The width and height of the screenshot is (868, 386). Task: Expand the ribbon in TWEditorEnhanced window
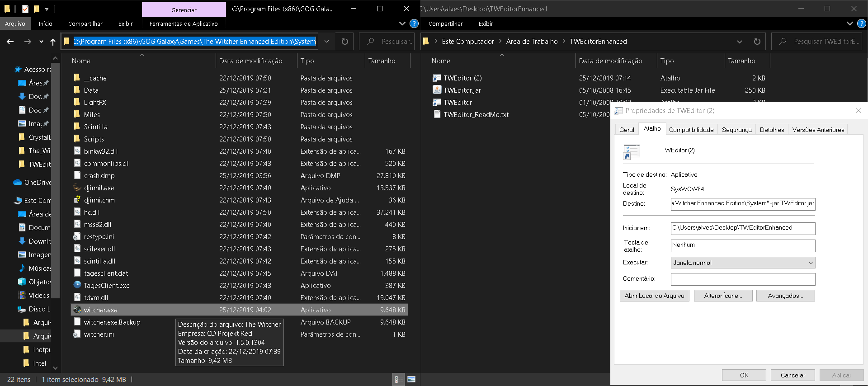tap(850, 24)
